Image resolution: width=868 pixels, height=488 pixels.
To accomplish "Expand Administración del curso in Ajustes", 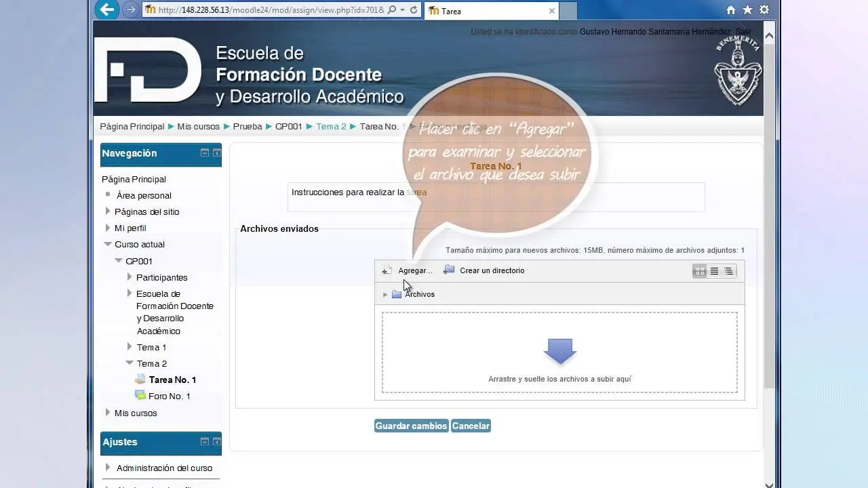I will pyautogui.click(x=107, y=467).
